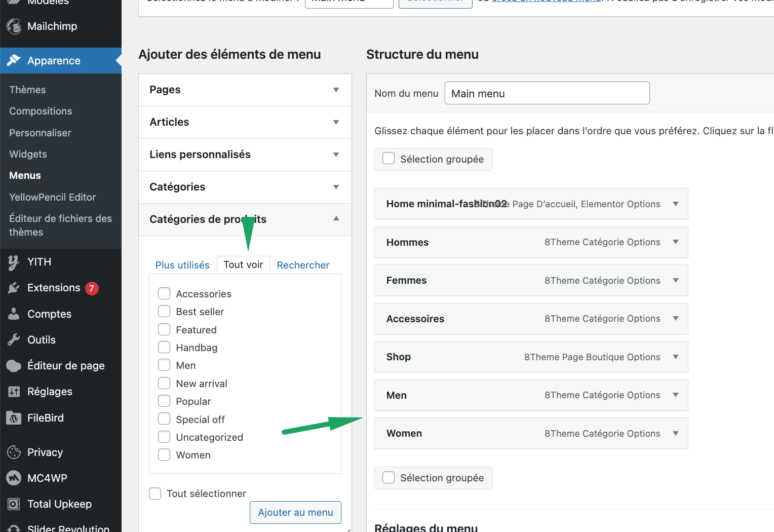Image resolution: width=774 pixels, height=532 pixels.
Task: Check the Featured category checkbox
Action: (x=164, y=329)
